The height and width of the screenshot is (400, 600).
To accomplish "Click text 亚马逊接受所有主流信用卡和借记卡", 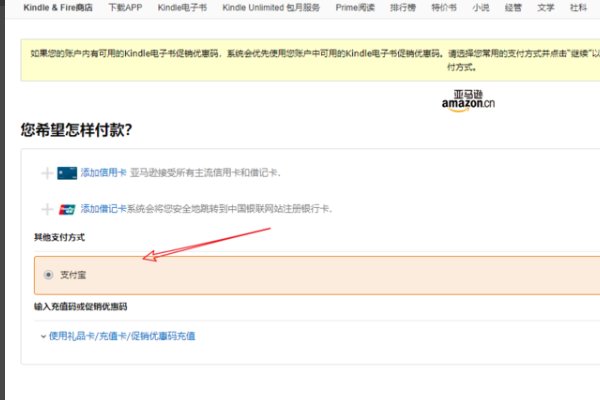I will pos(205,173).
